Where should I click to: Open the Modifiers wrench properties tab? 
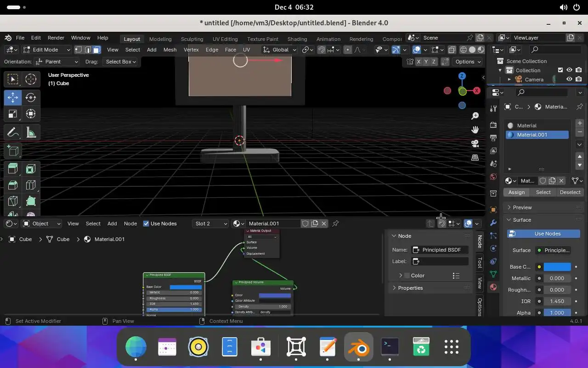[493, 223]
